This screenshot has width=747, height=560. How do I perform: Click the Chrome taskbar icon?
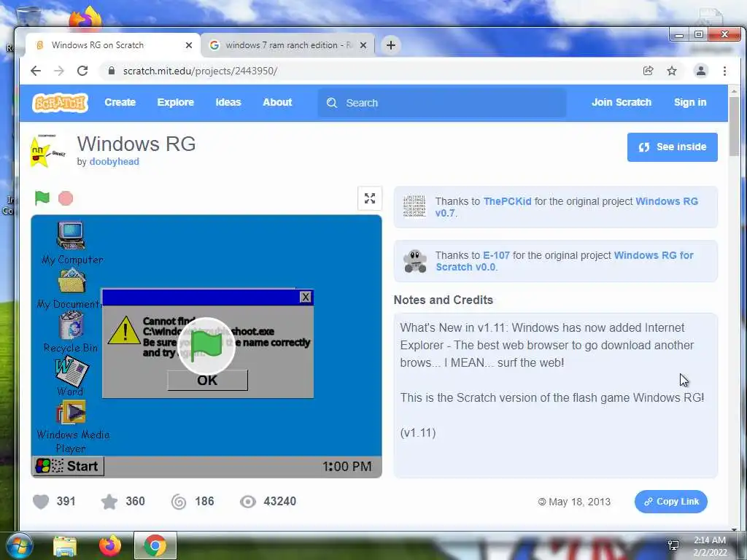pyautogui.click(x=155, y=545)
